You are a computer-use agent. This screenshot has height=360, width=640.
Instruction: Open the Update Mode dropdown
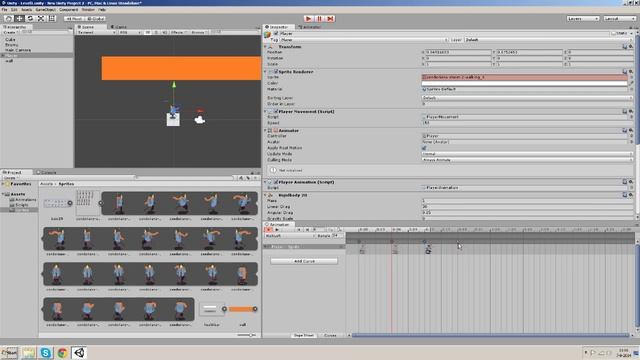527,154
